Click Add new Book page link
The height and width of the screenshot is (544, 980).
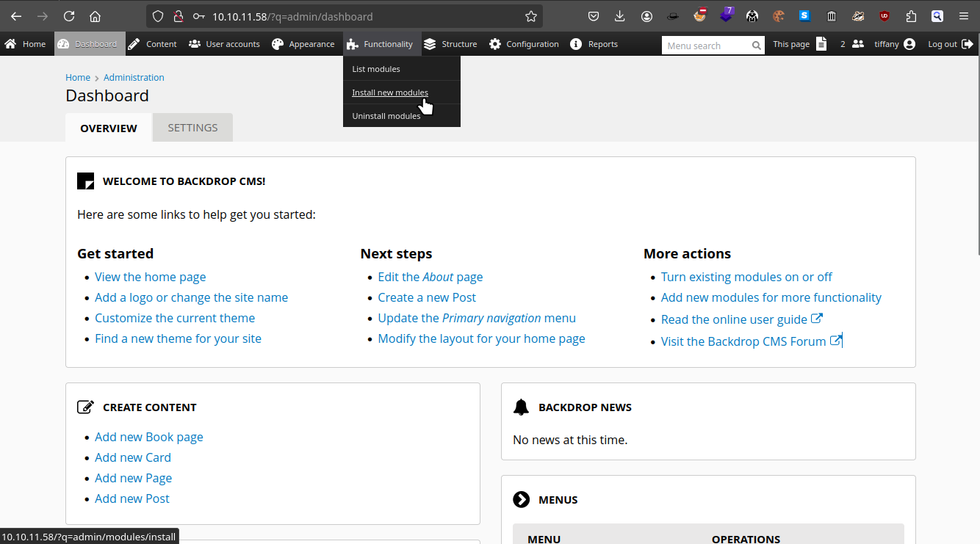(x=148, y=437)
